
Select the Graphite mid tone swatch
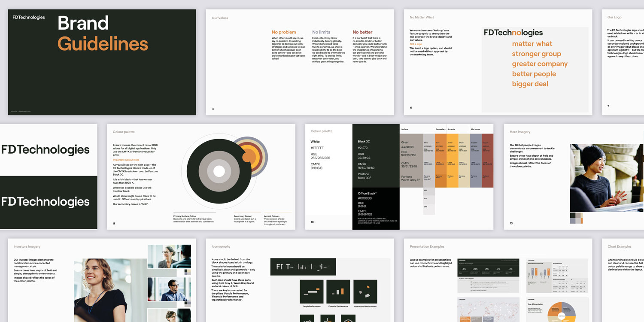pyautogui.click(x=476, y=161)
